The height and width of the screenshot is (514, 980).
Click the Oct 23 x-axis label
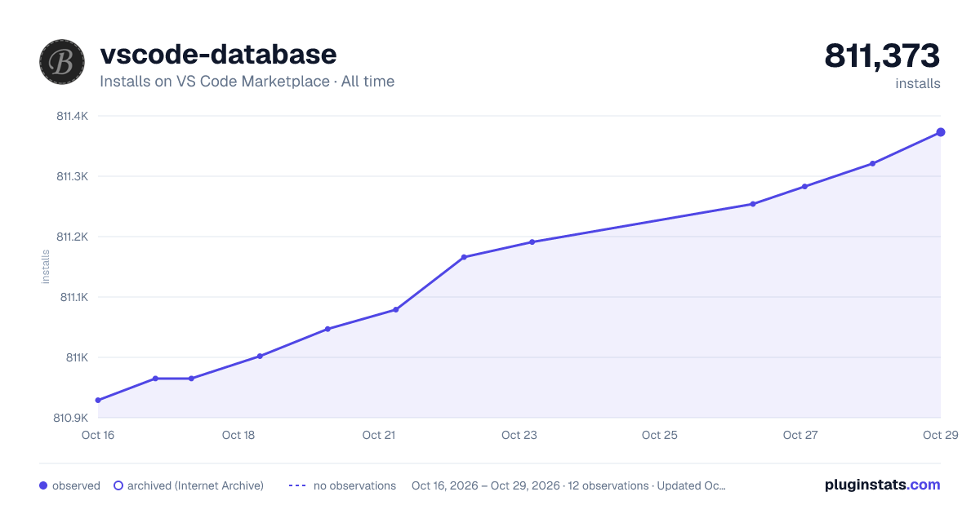tap(519, 435)
